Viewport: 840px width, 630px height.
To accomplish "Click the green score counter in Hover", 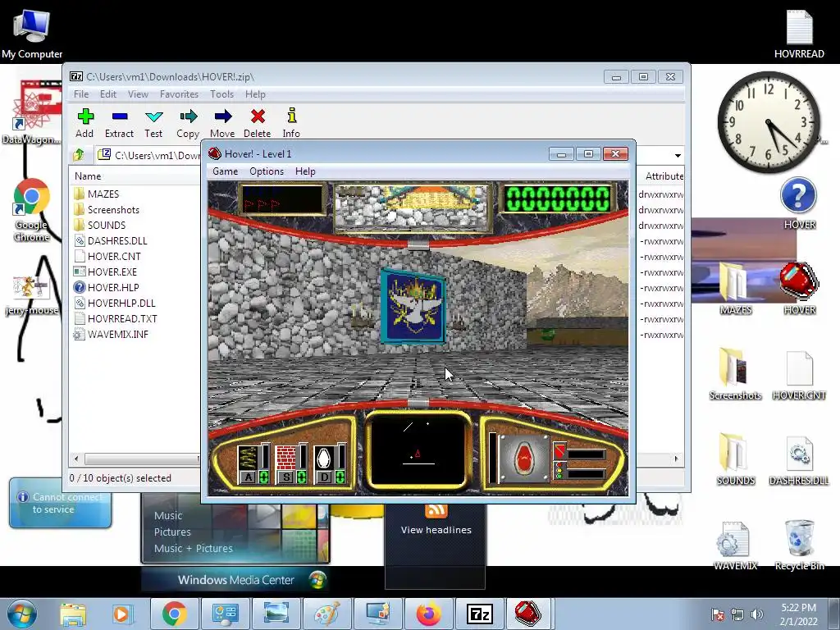I will [x=557, y=199].
